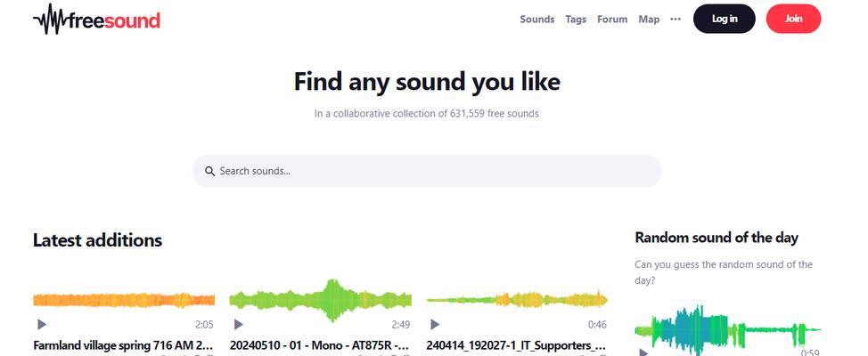Go to the Tags page

point(576,19)
